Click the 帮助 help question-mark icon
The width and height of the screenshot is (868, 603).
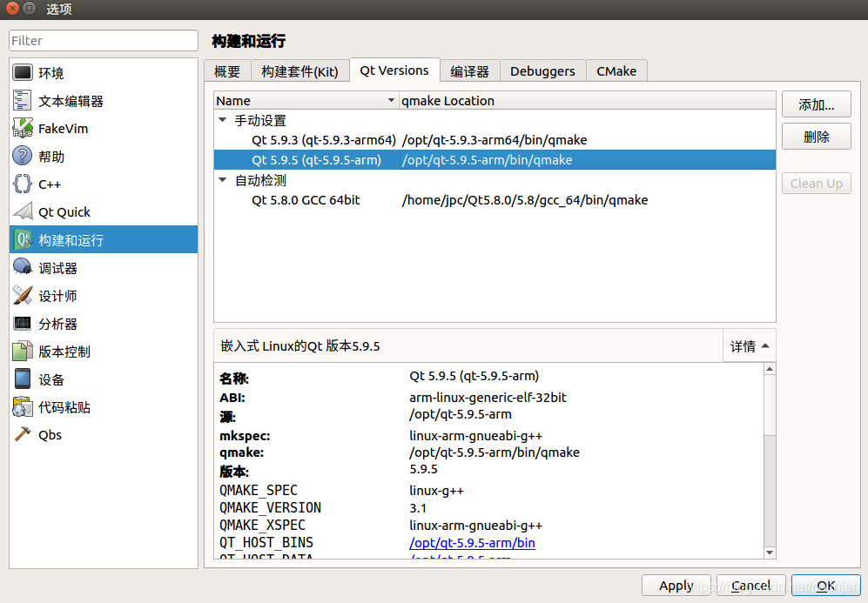(23, 156)
